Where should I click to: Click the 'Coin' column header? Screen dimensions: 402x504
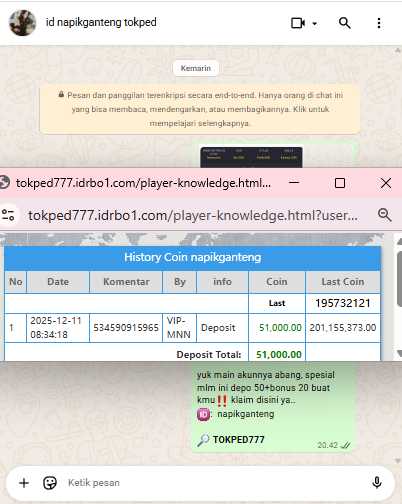277,282
